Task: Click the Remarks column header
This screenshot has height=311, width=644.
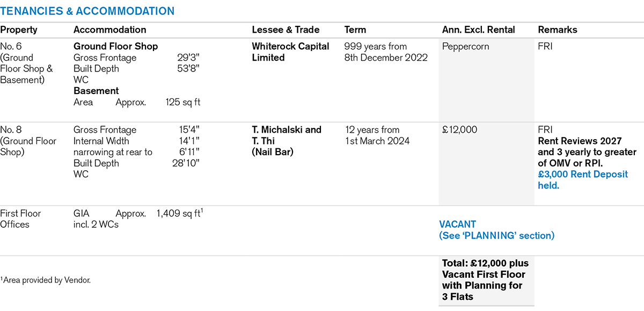Action: (x=558, y=30)
